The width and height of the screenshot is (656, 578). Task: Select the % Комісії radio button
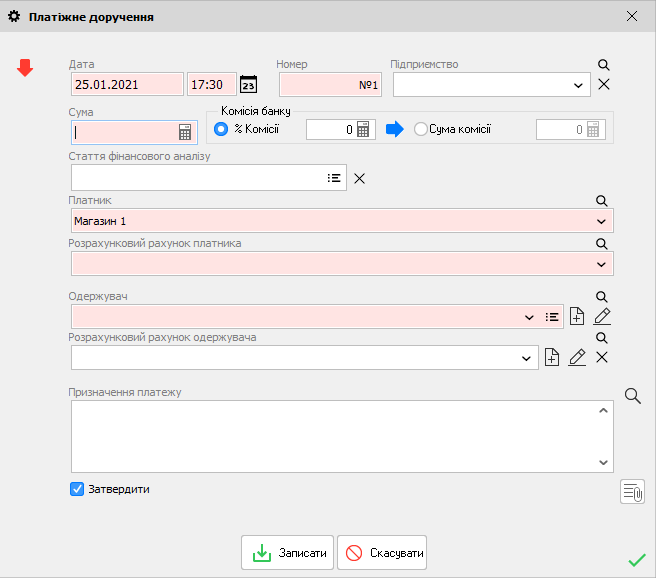pos(222,129)
